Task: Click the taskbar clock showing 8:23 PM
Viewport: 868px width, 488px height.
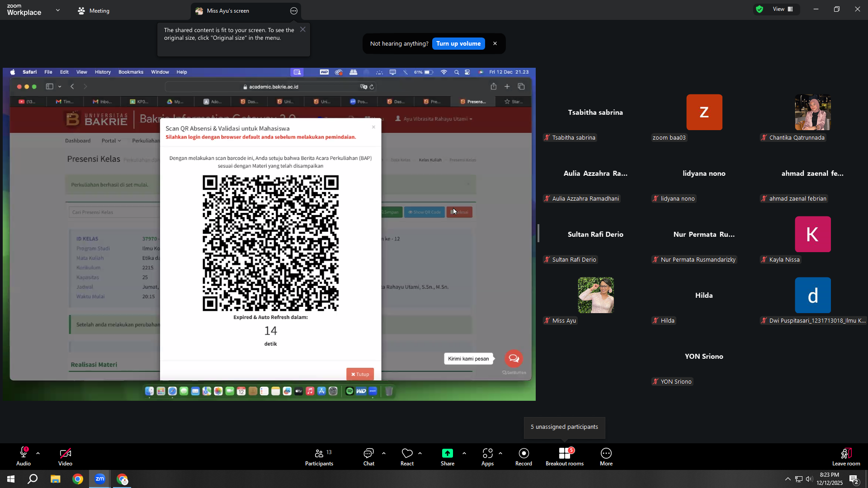Action: (830, 479)
